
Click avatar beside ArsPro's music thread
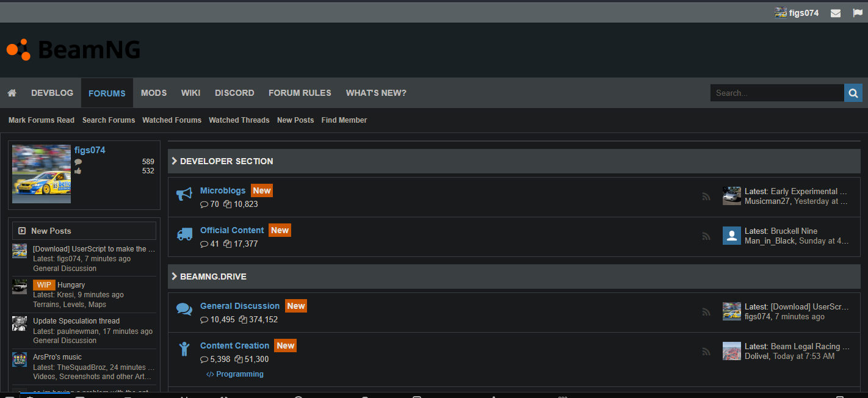click(20, 359)
